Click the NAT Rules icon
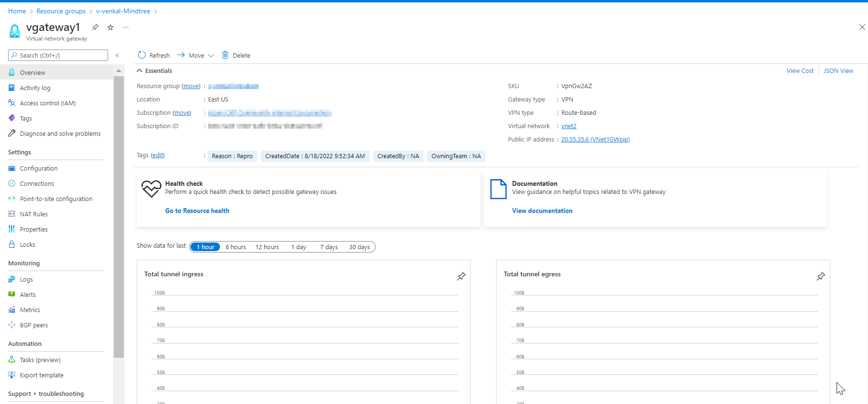This screenshot has height=404, width=868. [x=12, y=214]
